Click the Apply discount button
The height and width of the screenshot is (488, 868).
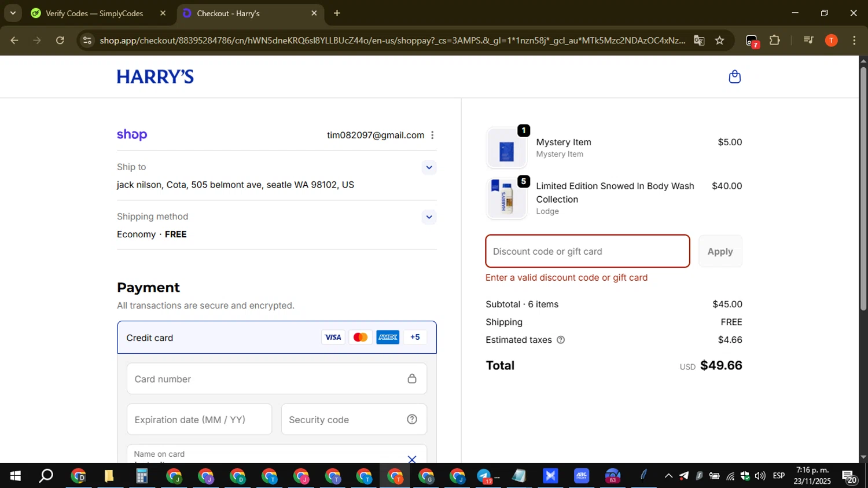tap(720, 251)
